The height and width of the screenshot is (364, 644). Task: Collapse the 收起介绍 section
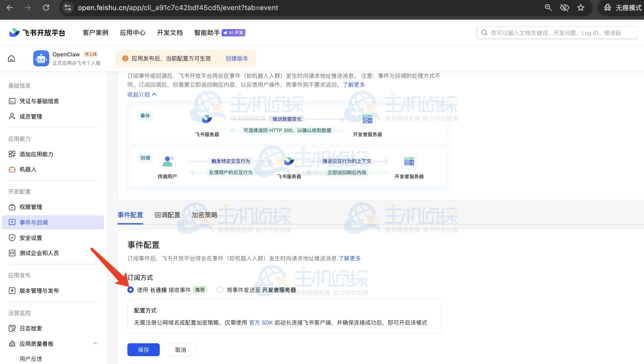[142, 95]
